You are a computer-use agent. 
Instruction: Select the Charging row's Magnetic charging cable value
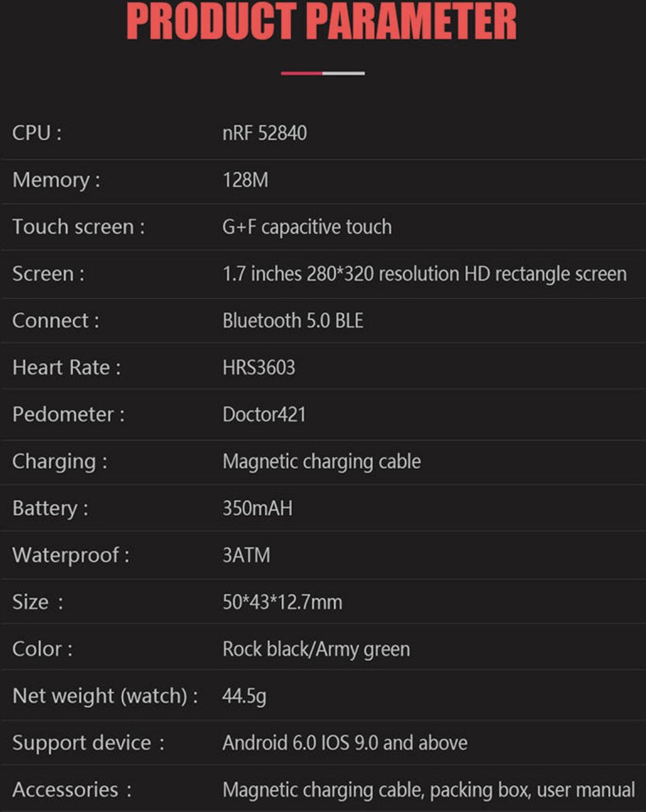[x=322, y=461]
